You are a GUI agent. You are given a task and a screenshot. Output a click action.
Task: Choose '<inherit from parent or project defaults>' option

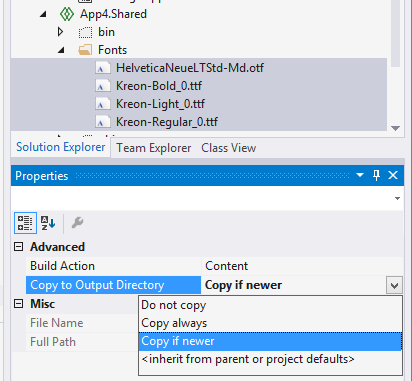pos(270,359)
